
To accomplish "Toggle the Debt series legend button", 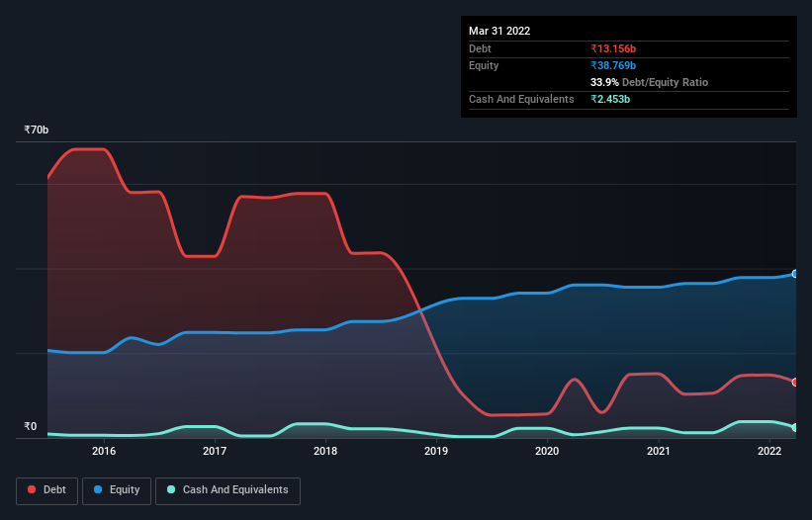I will coord(46,490).
